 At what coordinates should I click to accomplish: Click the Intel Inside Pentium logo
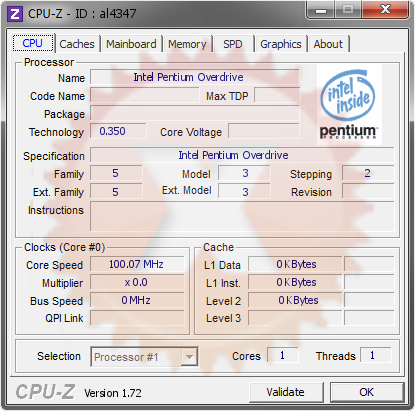tap(349, 105)
